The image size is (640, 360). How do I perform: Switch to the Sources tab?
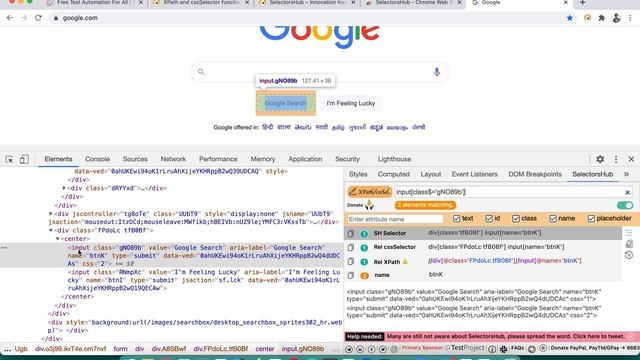point(135,159)
